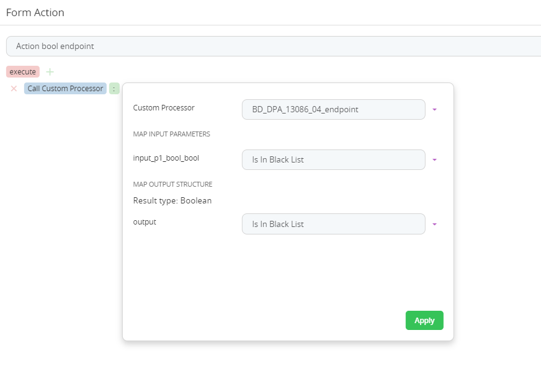Viewport: 541px width, 392px height.
Task: Click the MAP OUTPUT STRUCTURE section header
Action: coord(172,184)
